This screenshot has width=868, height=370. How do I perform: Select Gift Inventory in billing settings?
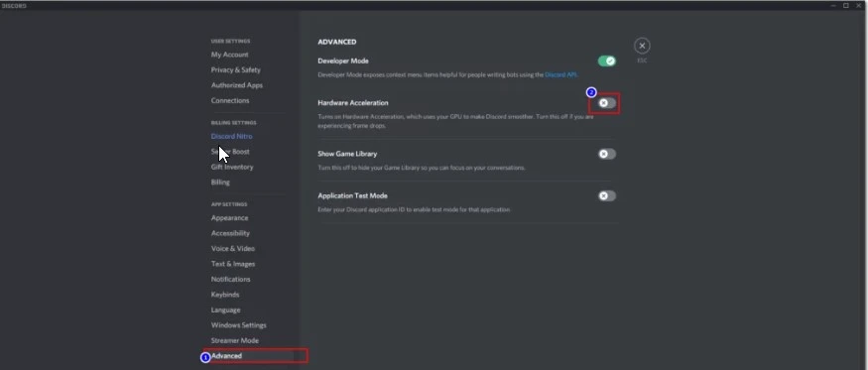(x=232, y=168)
